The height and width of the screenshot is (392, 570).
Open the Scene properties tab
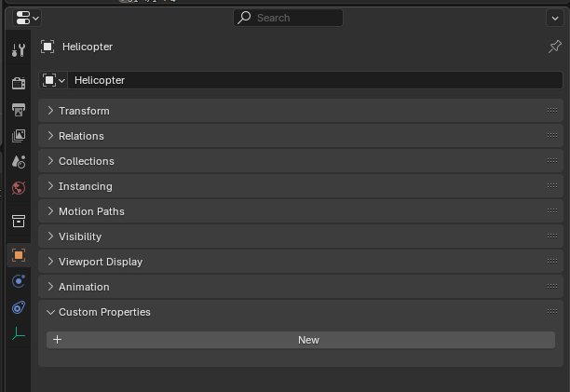pyautogui.click(x=19, y=162)
